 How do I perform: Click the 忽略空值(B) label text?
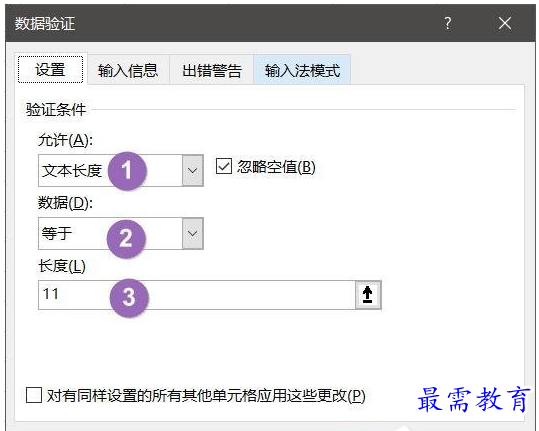coord(276,167)
